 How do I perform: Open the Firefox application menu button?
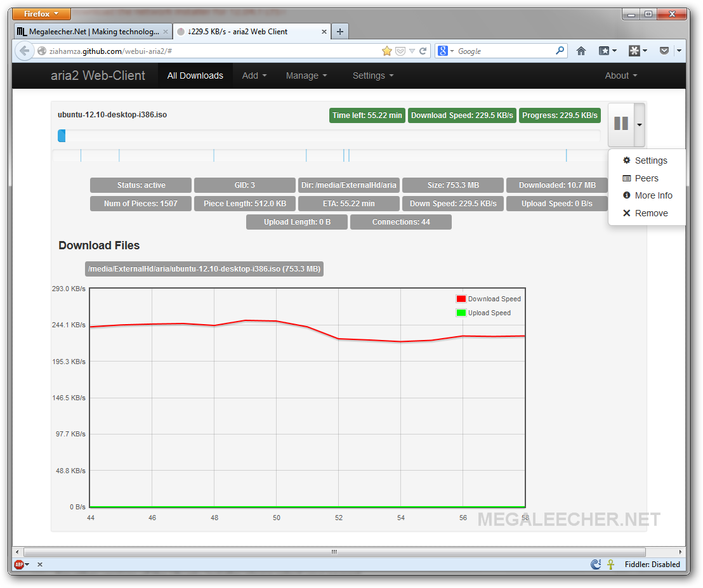41,14
